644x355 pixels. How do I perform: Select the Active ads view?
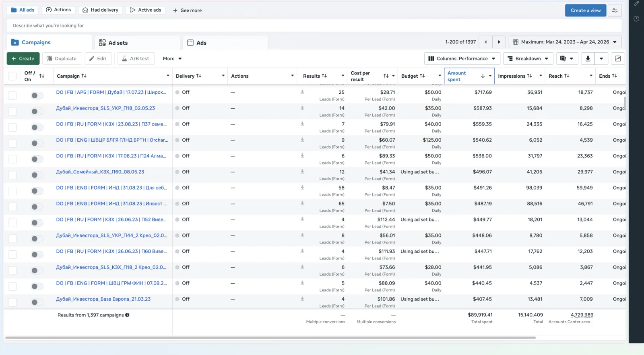click(146, 10)
